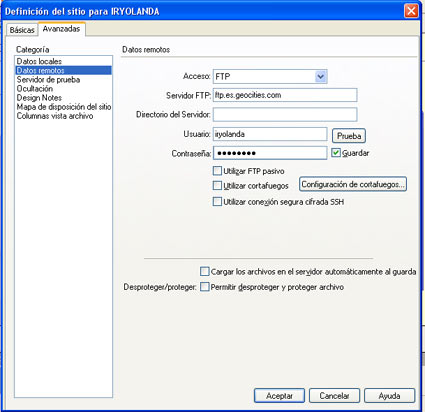Click the Contraseña password field
The image size is (425, 412).
click(x=270, y=153)
